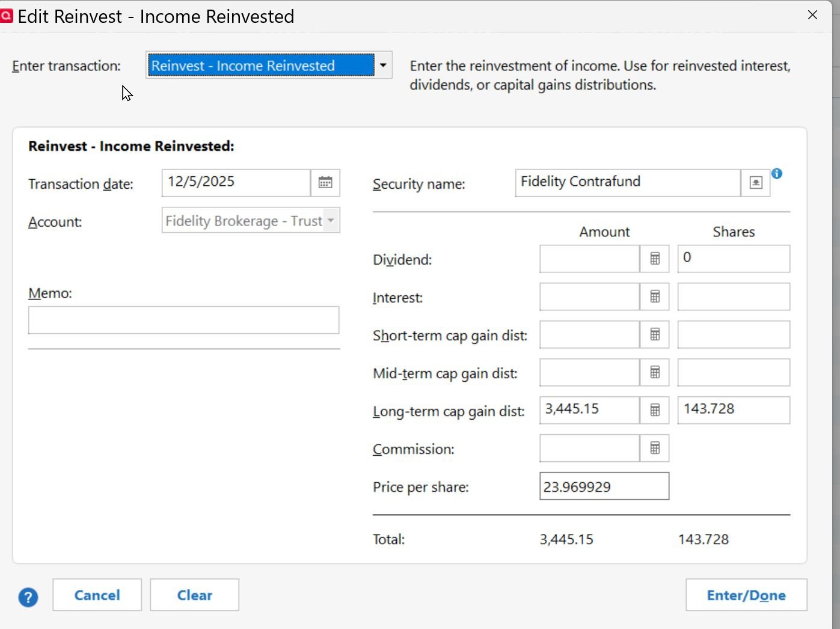Close the Edit Reinvest dialog
Screen dimensions: 840x629
click(812, 15)
